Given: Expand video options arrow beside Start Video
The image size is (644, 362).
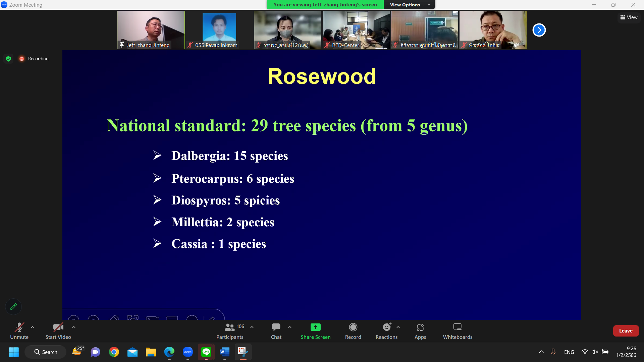Looking at the screenshot, I should 74,327.
